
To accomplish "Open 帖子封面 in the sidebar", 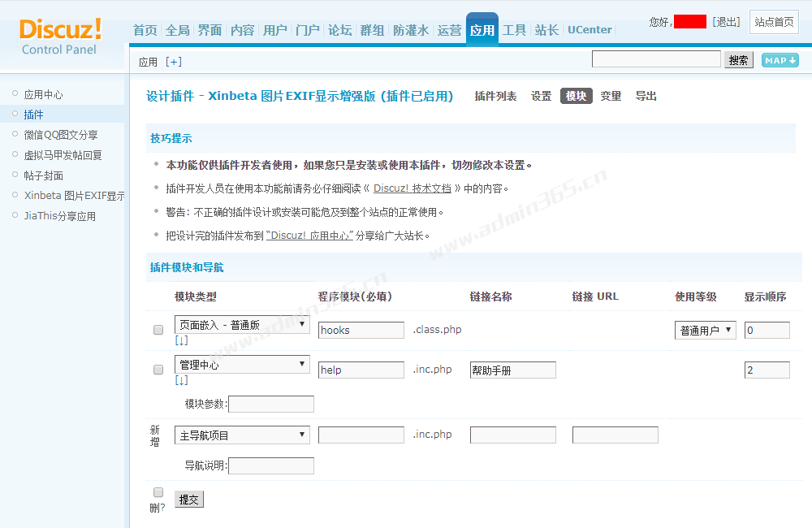I will pyautogui.click(x=44, y=175).
